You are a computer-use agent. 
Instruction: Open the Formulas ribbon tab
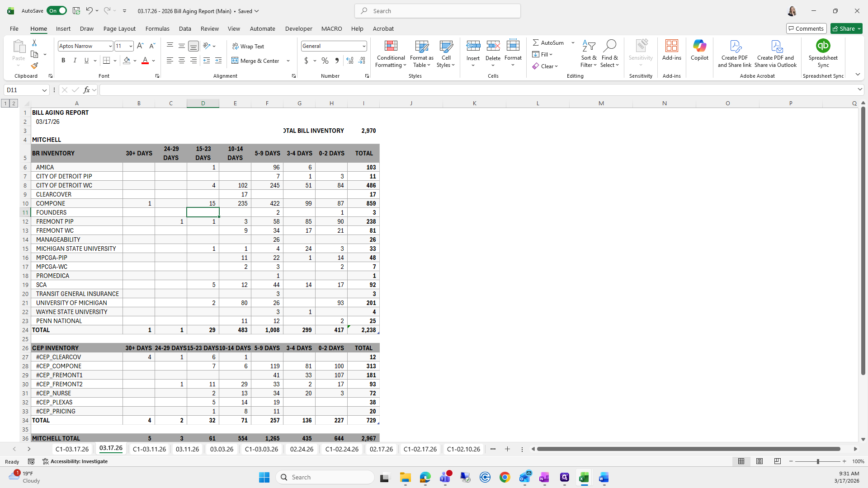pyautogui.click(x=157, y=28)
